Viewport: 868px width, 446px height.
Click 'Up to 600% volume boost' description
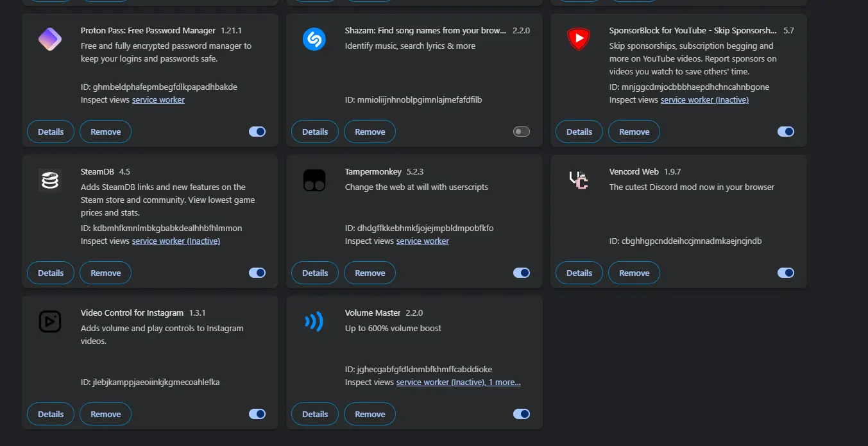coord(393,328)
